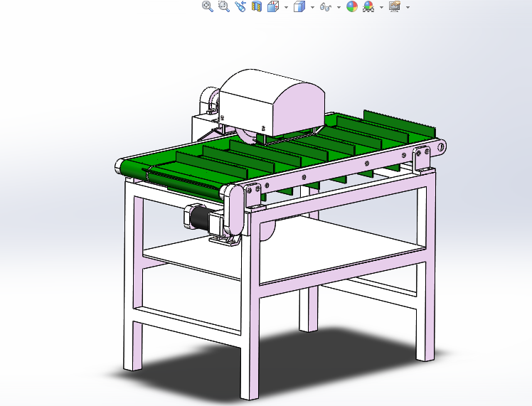Click the Apply Scene icon

click(x=368, y=6)
